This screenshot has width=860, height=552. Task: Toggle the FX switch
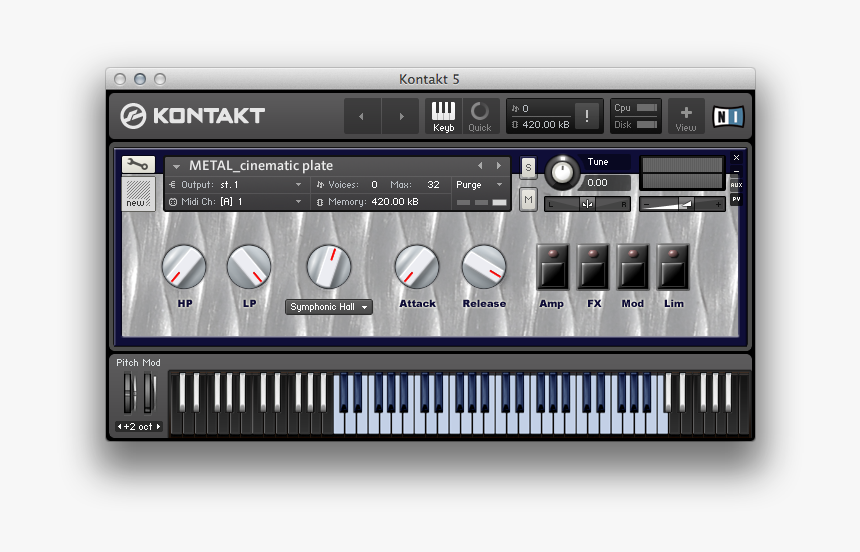pos(593,267)
